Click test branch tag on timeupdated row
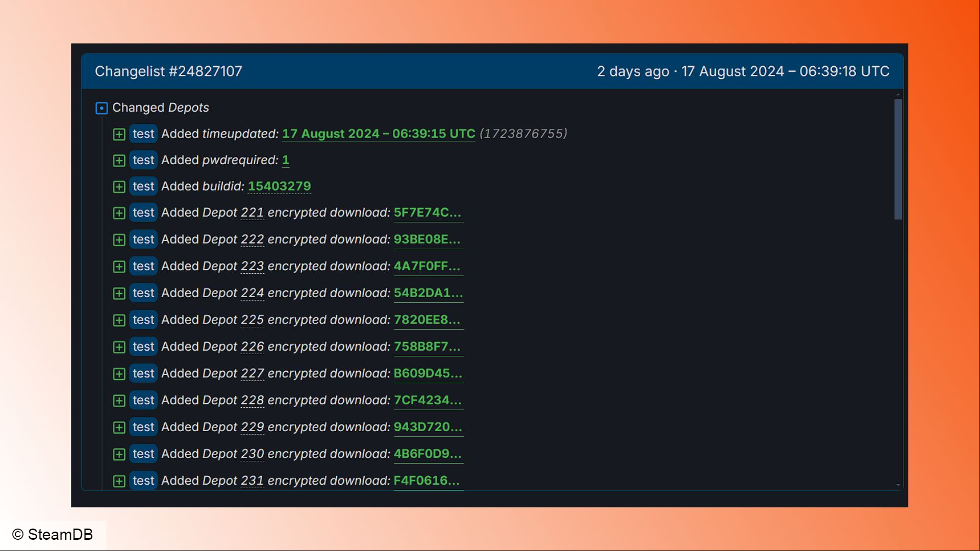The height and width of the screenshot is (551, 980). (143, 134)
